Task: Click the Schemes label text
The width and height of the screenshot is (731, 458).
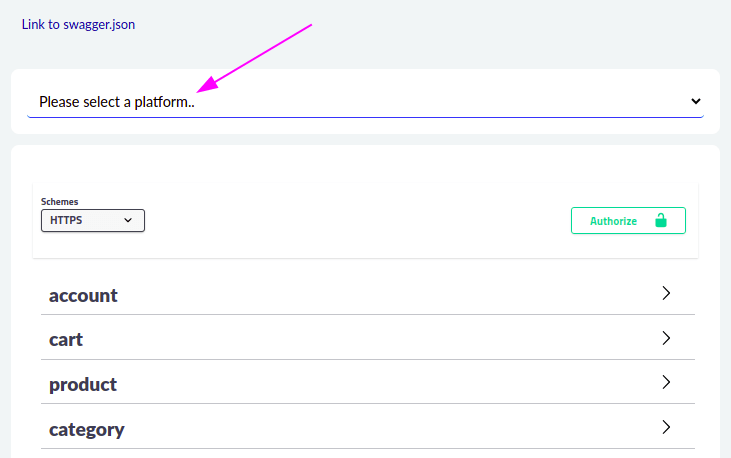Action: (59, 201)
